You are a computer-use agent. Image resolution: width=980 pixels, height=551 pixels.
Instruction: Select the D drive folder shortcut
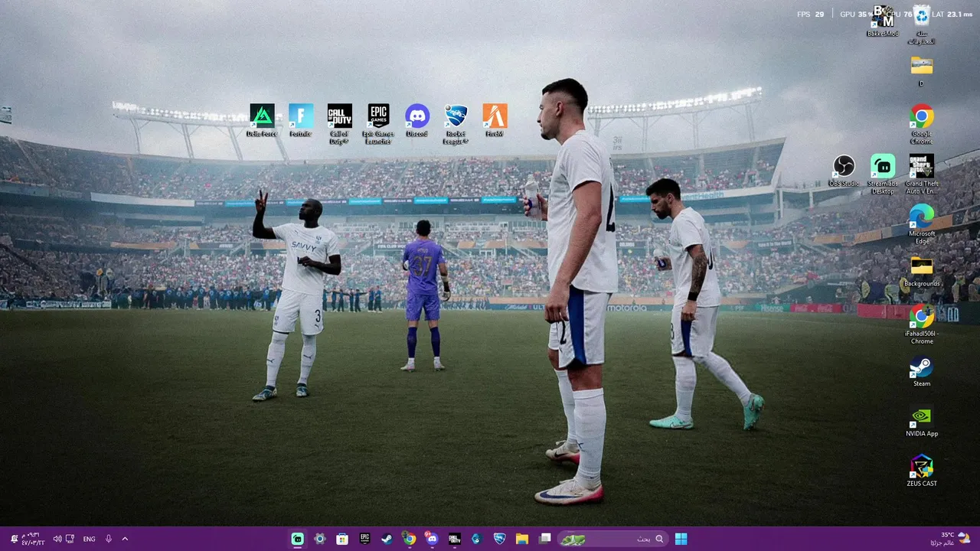click(922, 71)
